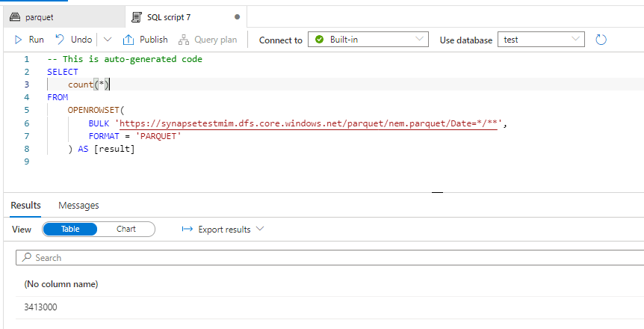Click the parquet storage tab icon
The image size is (644, 329).
click(15, 16)
